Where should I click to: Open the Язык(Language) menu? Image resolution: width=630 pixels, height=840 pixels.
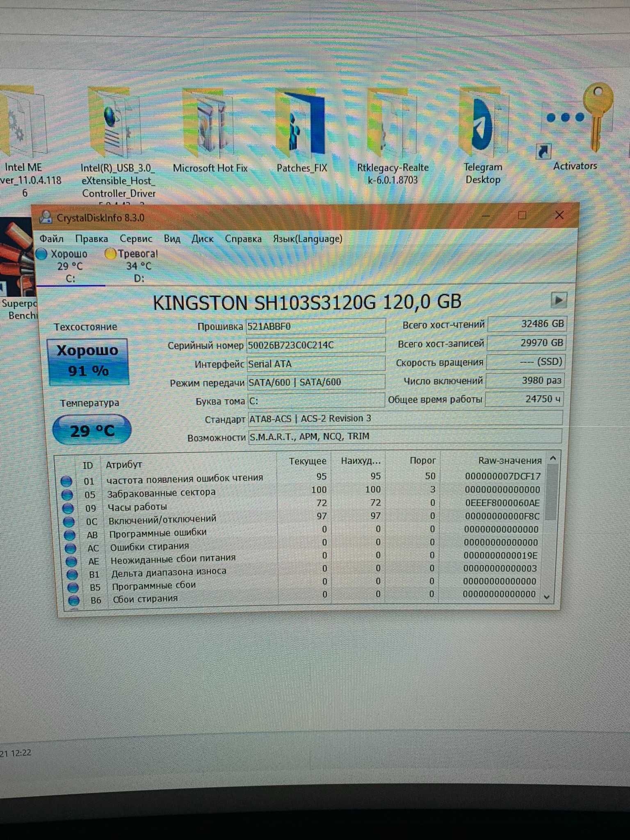[x=308, y=239]
